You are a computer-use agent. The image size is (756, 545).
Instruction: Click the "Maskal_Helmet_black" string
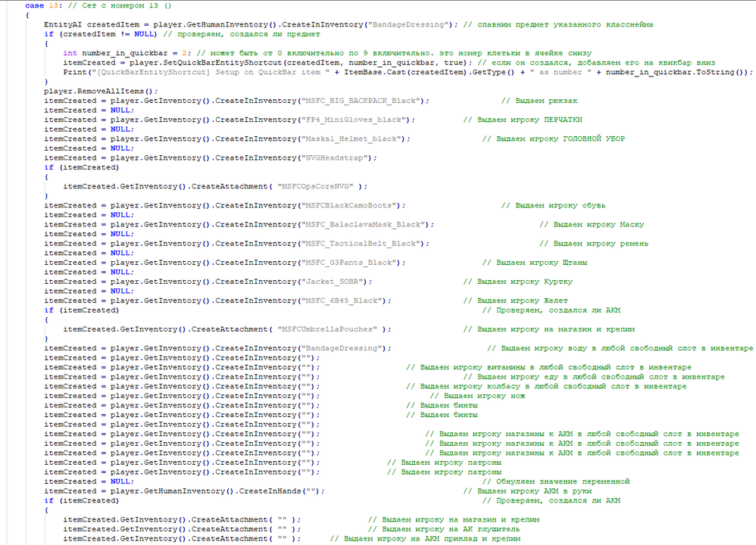click(x=351, y=139)
